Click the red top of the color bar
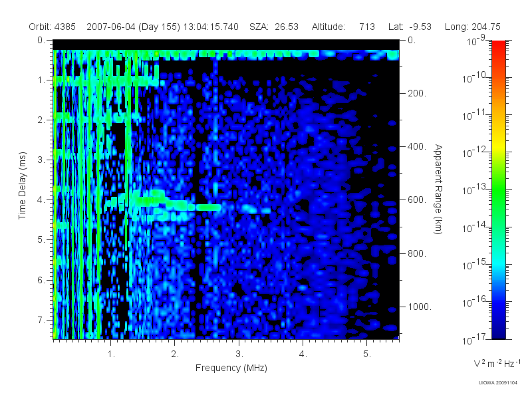 [499, 46]
